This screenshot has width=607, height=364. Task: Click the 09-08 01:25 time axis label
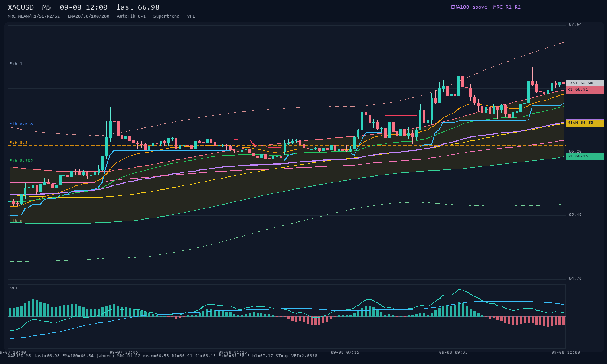(x=233, y=352)
